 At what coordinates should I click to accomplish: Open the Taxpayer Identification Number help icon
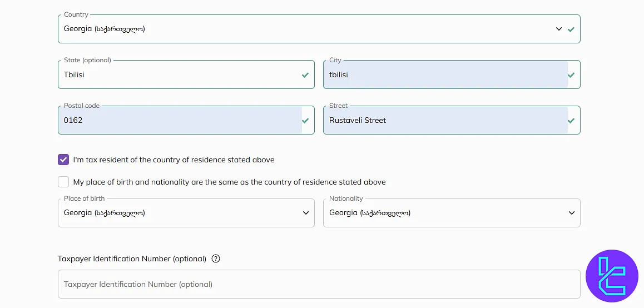tap(216, 259)
